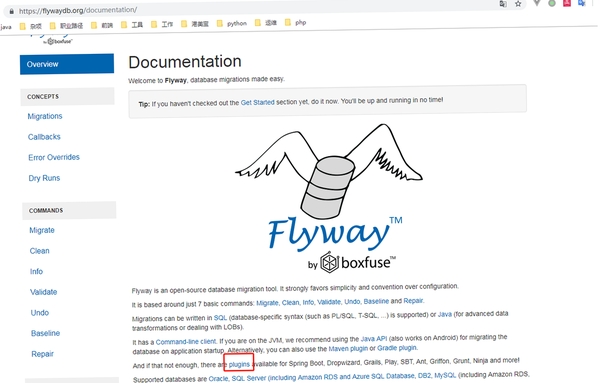Open the MySQL database link
This screenshot has width=600, height=383.
coord(445,375)
